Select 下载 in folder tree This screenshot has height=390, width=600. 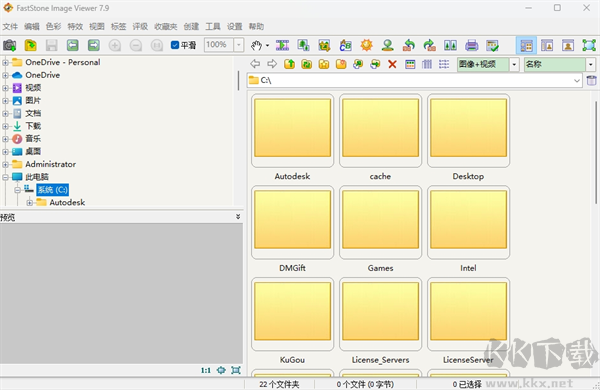click(33, 126)
